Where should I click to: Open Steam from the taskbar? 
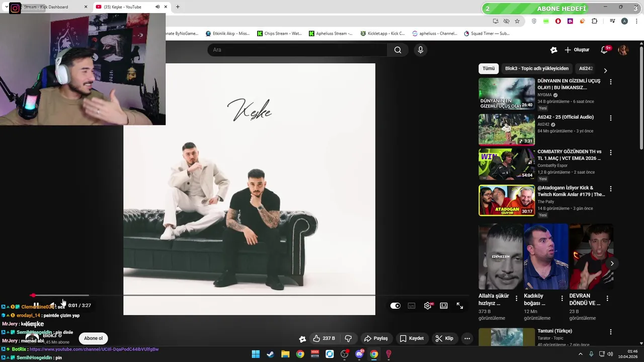point(270,354)
